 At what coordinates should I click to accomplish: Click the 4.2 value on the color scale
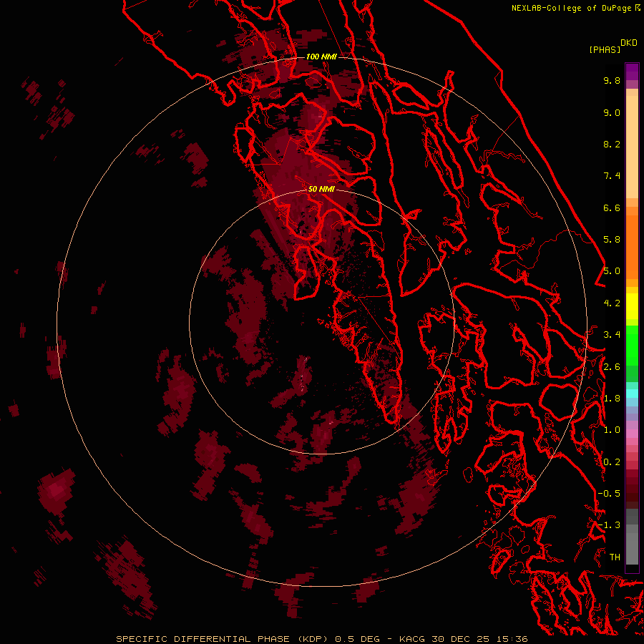pyautogui.click(x=612, y=303)
